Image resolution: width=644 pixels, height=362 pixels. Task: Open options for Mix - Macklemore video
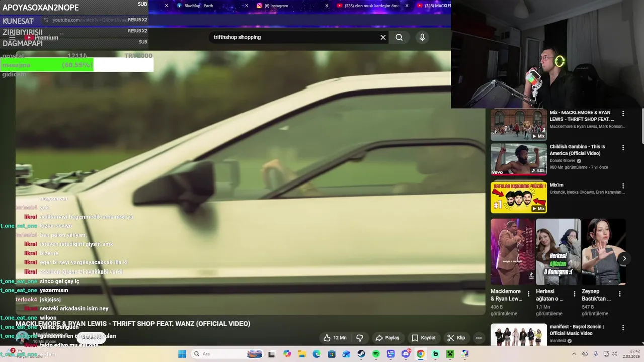tap(623, 114)
